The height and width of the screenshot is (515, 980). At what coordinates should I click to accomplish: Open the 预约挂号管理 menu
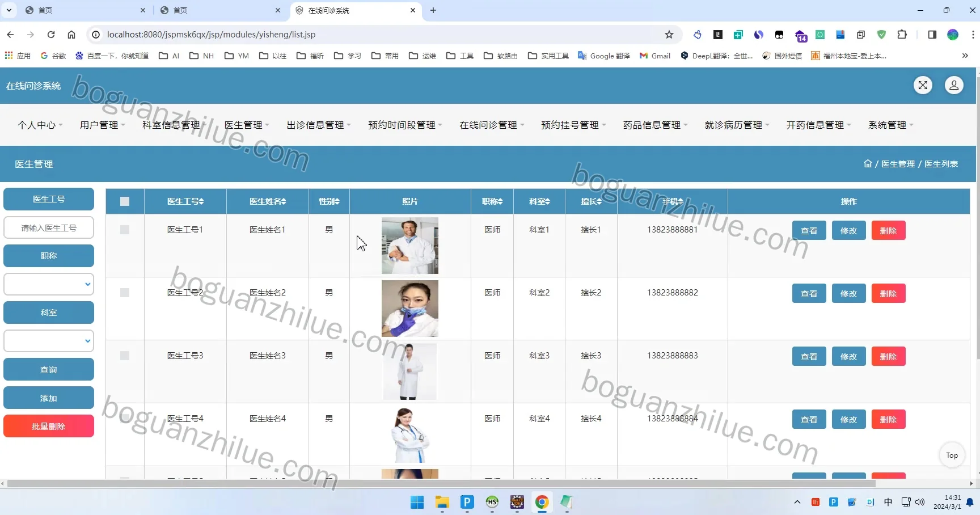tap(573, 125)
